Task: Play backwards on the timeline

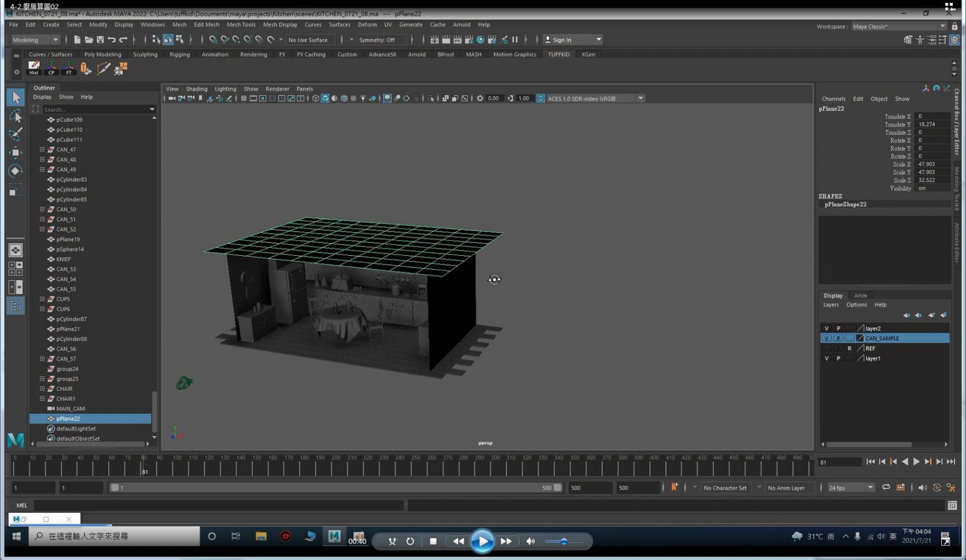Action: tap(905, 462)
